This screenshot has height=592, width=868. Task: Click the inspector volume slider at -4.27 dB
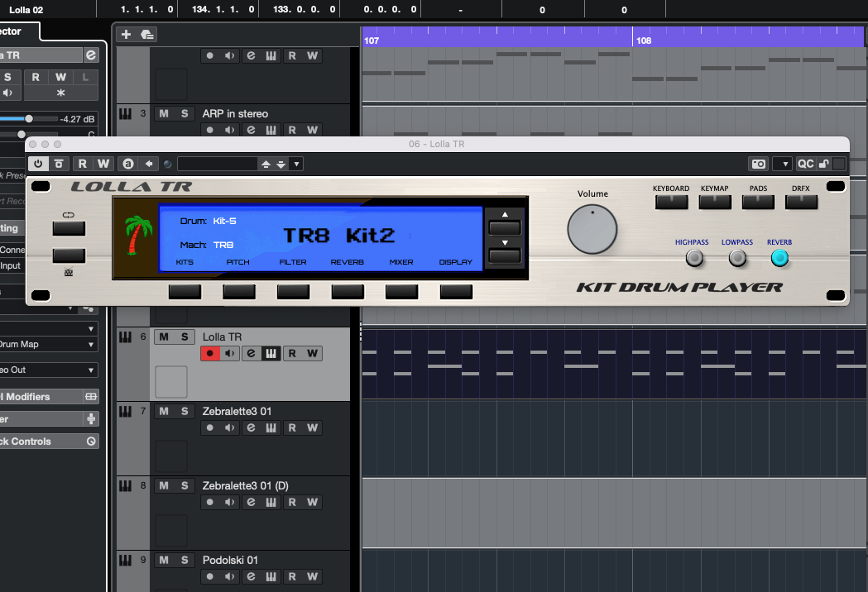coord(29,118)
